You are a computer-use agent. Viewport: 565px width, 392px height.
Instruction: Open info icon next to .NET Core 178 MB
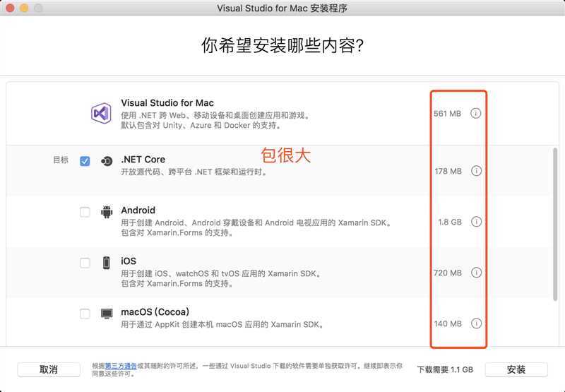point(476,171)
